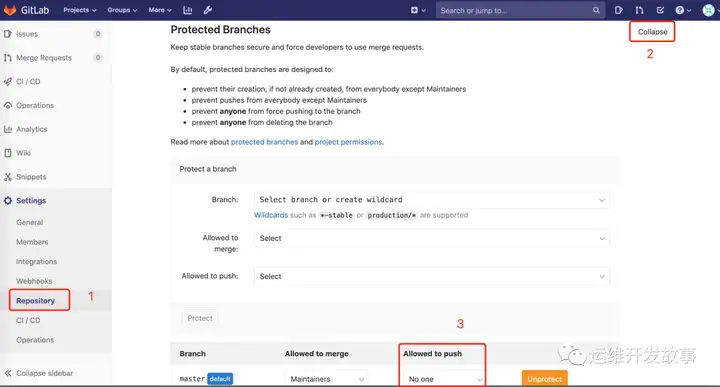This screenshot has width=720, height=387.
Task: Open the issues icon in top bar
Action: click(619, 10)
